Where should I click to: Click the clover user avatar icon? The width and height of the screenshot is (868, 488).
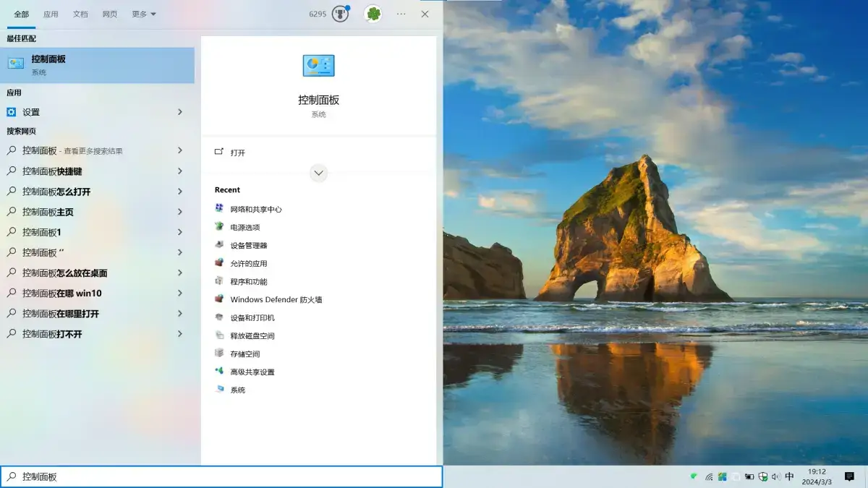pos(373,14)
